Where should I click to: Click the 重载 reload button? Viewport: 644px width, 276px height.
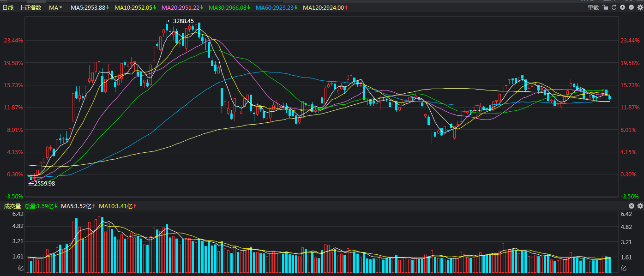tap(593, 7)
